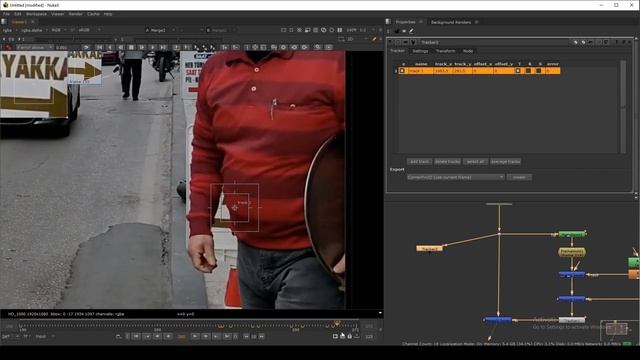
Task: Click the stop tracking icon in tracker toolbar
Action: 131,47
